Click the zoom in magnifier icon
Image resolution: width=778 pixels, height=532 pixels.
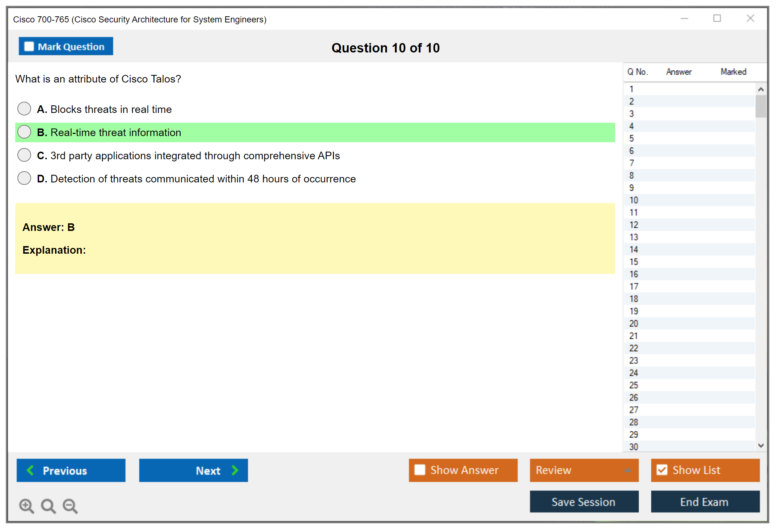tap(26, 506)
